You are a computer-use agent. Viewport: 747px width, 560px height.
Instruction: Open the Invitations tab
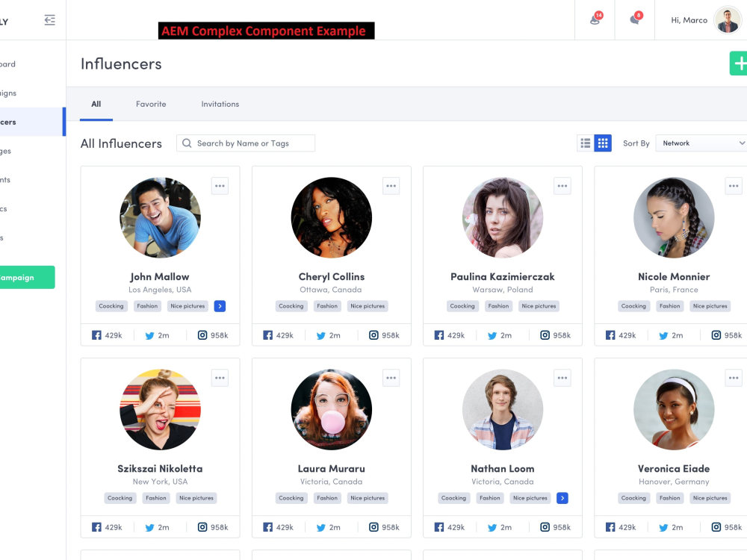pyautogui.click(x=220, y=104)
